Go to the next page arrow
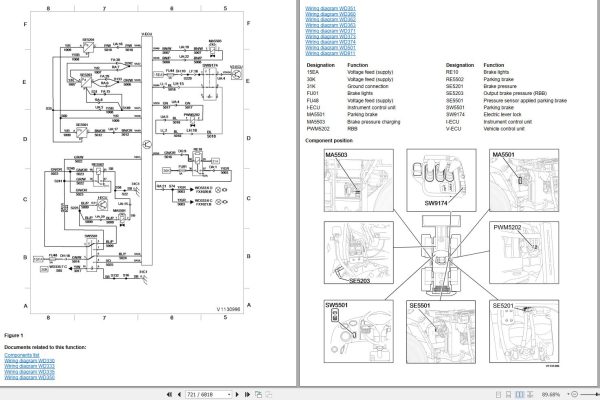Screen dimensions: 600x400 (237, 394)
